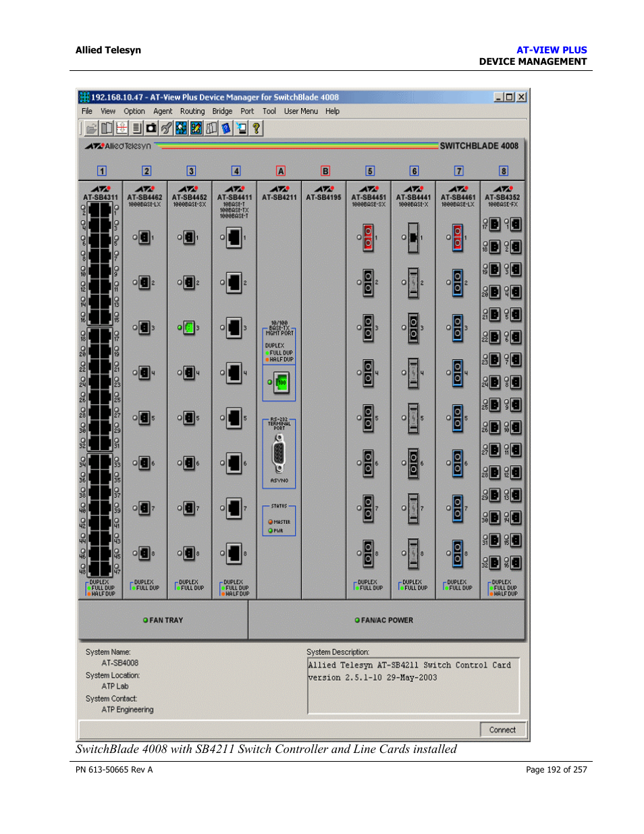This screenshot has width=644, height=834.
Task: Click red fiber port 1 on AT-SB4451
Action: tap(369, 238)
